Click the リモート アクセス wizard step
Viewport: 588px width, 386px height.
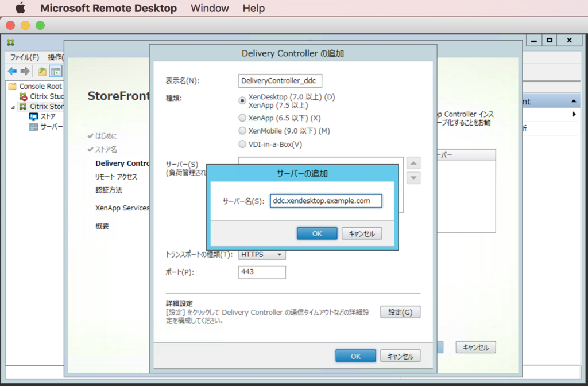click(116, 177)
